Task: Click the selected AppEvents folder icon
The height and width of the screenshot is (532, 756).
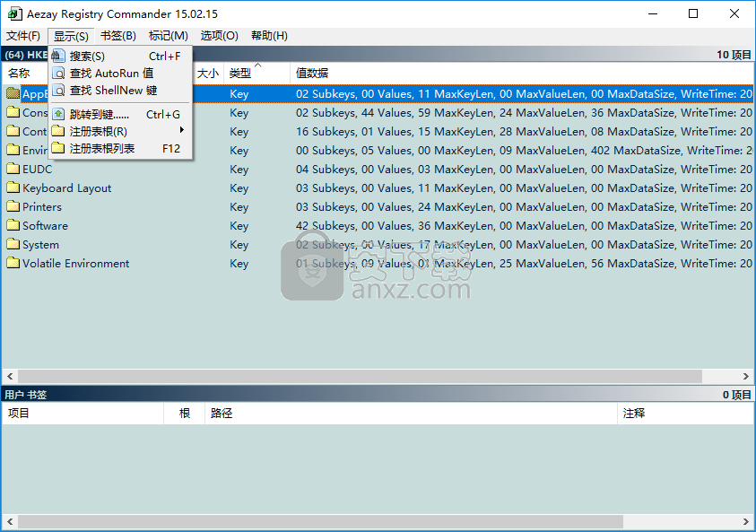Action: click(x=13, y=93)
